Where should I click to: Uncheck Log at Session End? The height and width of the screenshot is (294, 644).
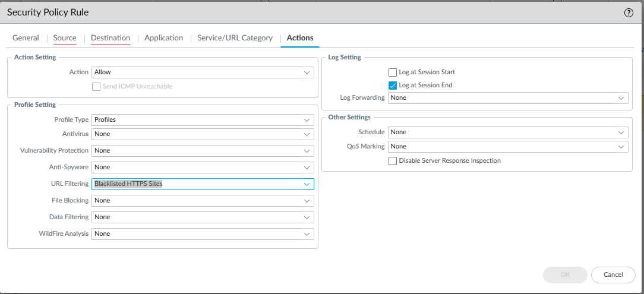point(393,86)
